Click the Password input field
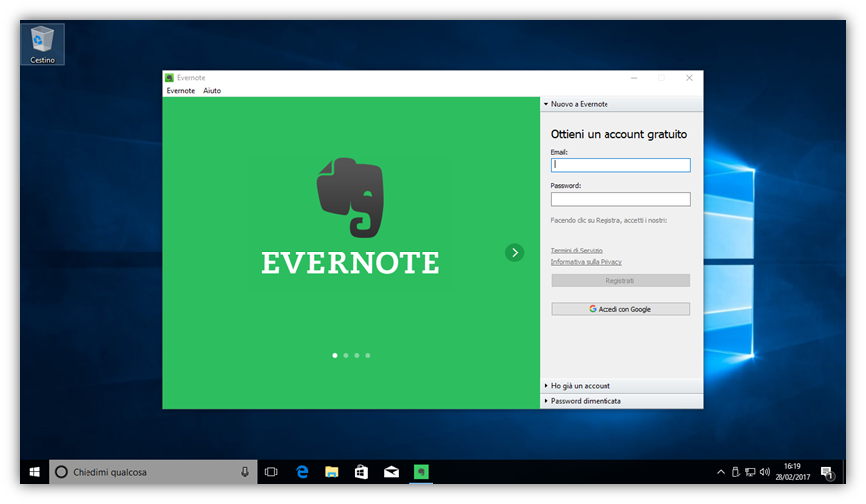This screenshot has width=866, height=504. 620,199
